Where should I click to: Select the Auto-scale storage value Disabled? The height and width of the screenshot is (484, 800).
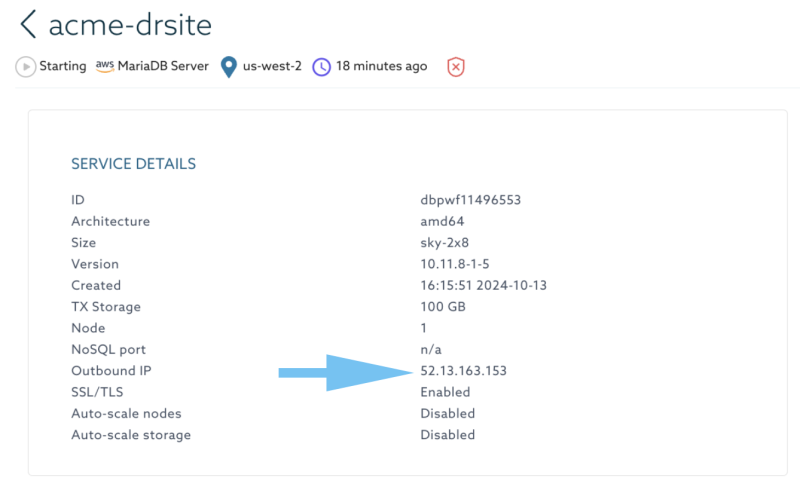coord(447,435)
